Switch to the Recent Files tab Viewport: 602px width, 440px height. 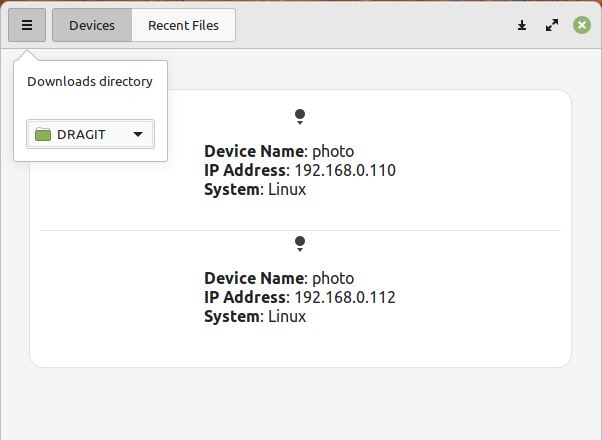click(183, 25)
